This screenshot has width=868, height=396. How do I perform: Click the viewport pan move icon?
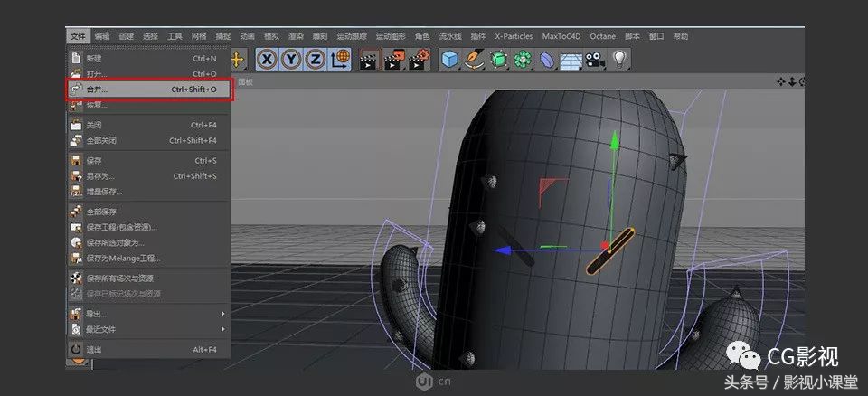(781, 82)
